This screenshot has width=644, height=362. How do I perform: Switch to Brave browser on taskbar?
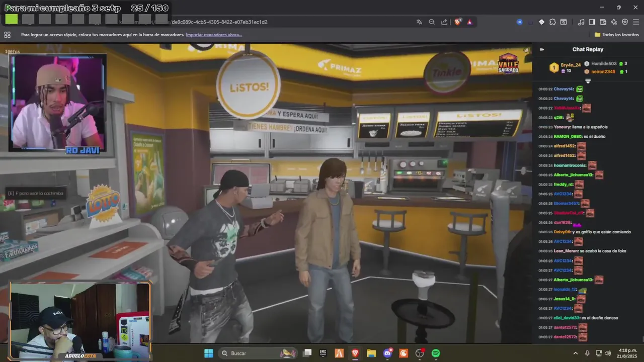[x=355, y=353]
